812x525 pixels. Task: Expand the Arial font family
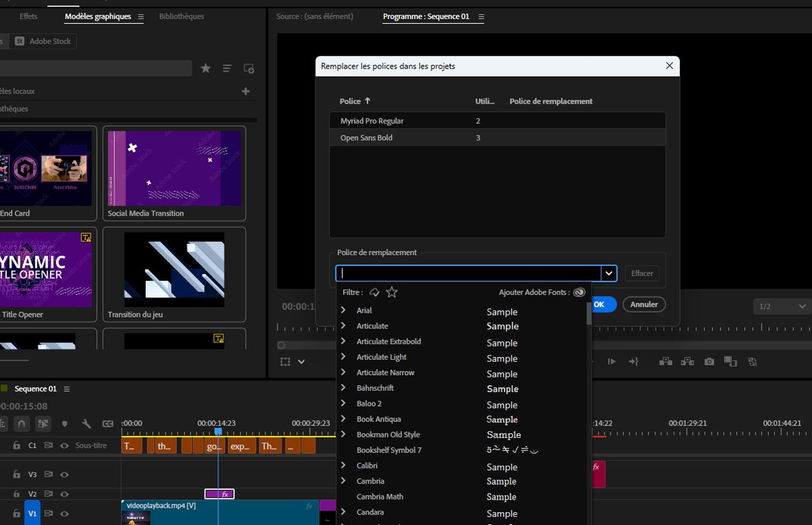click(343, 310)
